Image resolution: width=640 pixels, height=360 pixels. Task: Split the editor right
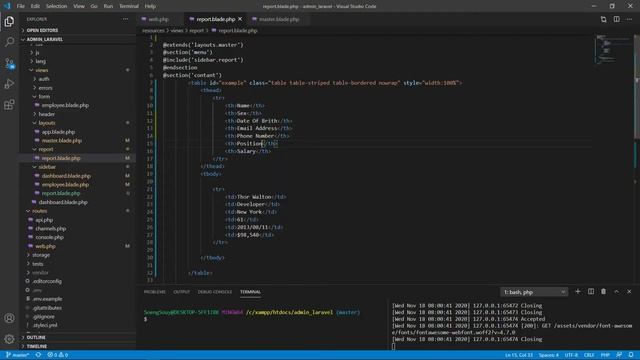(616, 19)
